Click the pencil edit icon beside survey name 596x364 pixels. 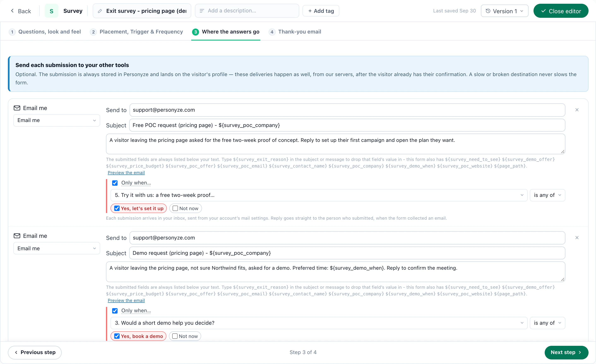tap(100, 11)
